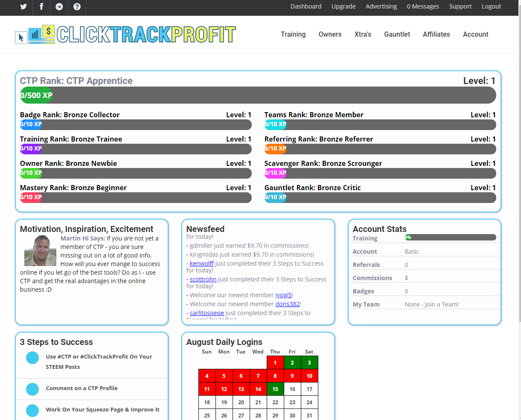Viewport: 521px width, 420px height.
Task: Go to Dashboard in top bar
Action: [306, 6]
